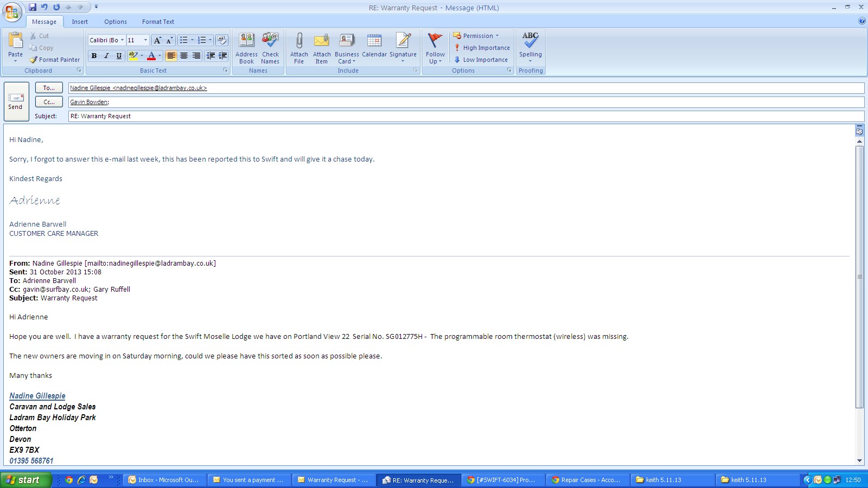Open the font size dropdown

click(x=145, y=40)
